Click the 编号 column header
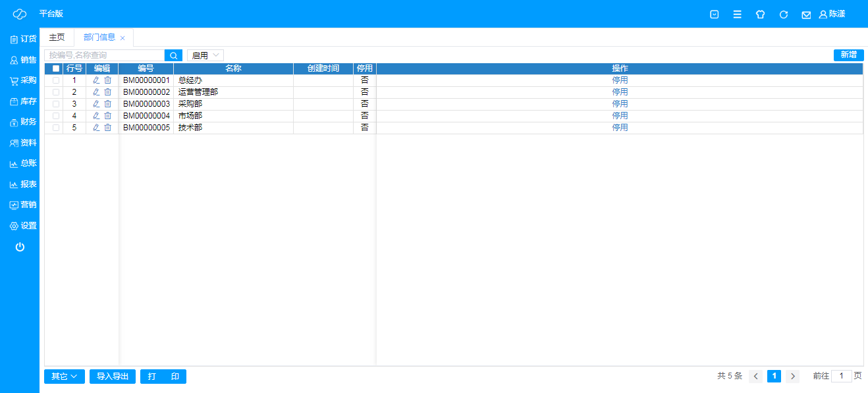This screenshot has width=868, height=393. (x=146, y=68)
